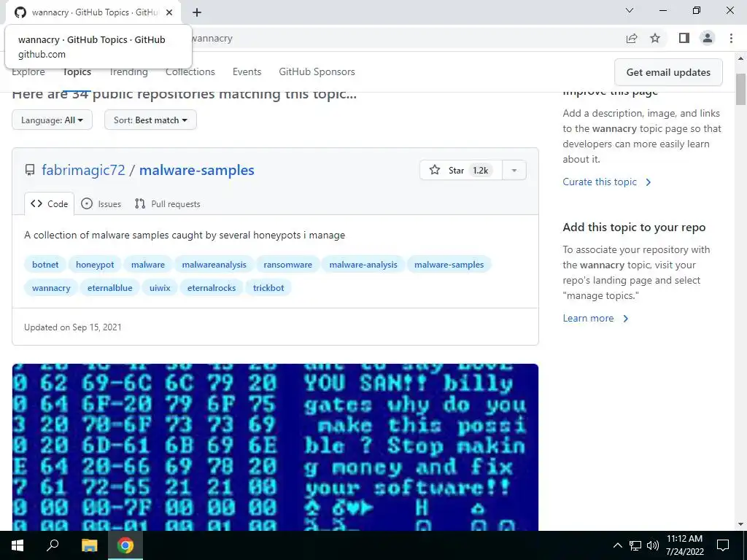This screenshot has width=747, height=560.
Task: Open File Explorer from the taskbar
Action: pos(89,545)
